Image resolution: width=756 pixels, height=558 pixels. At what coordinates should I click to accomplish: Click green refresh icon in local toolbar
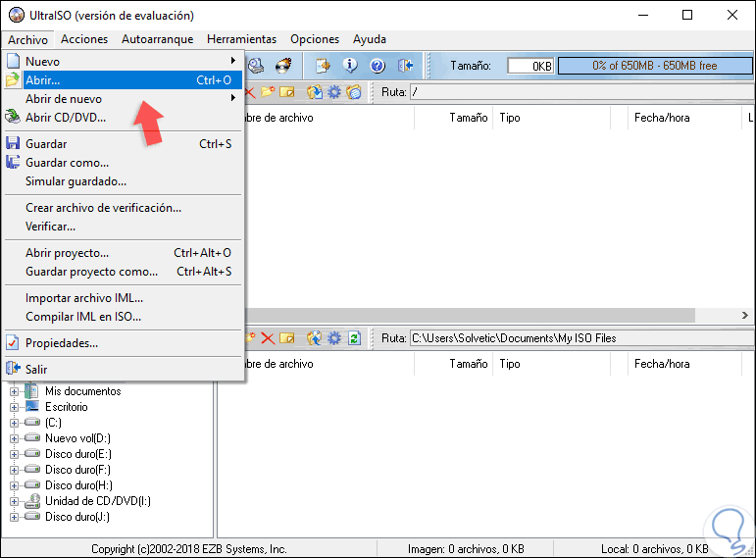[354, 338]
